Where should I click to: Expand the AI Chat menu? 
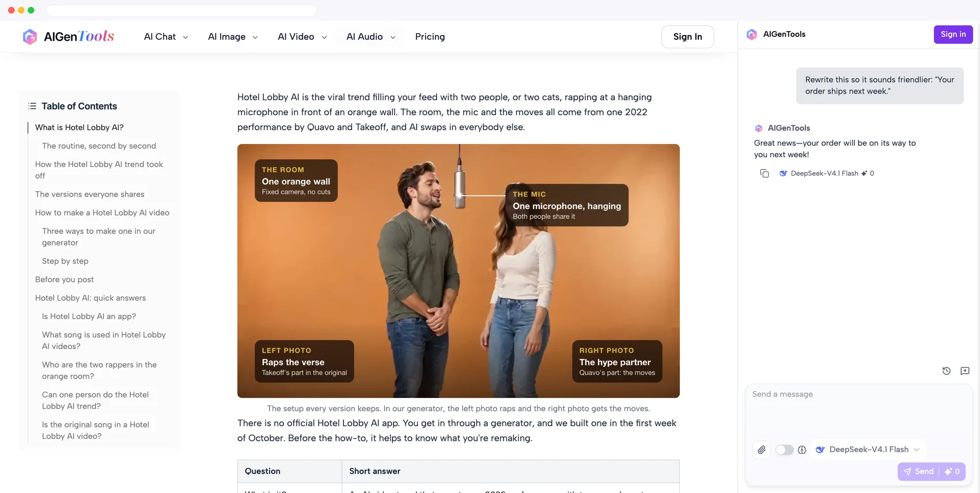point(166,37)
